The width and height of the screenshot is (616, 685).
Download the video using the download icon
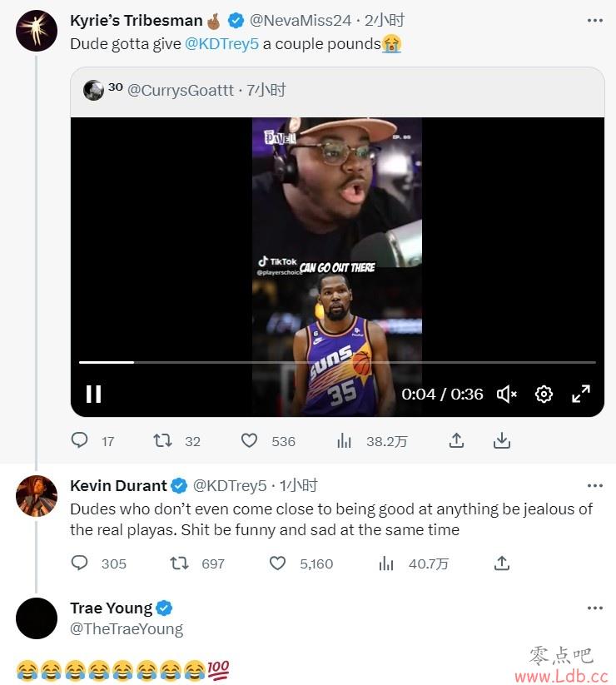[502, 440]
